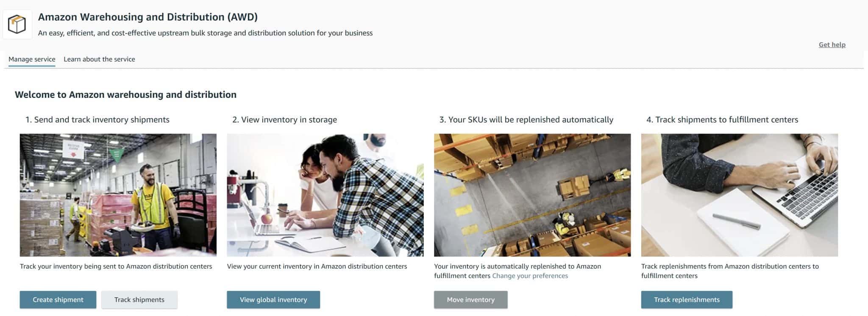The image size is (868, 316).
Task: Click the Track replenishments button
Action: 687,299
